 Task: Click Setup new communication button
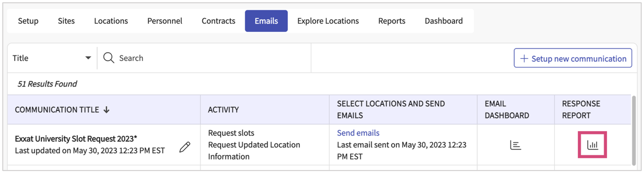(572, 58)
